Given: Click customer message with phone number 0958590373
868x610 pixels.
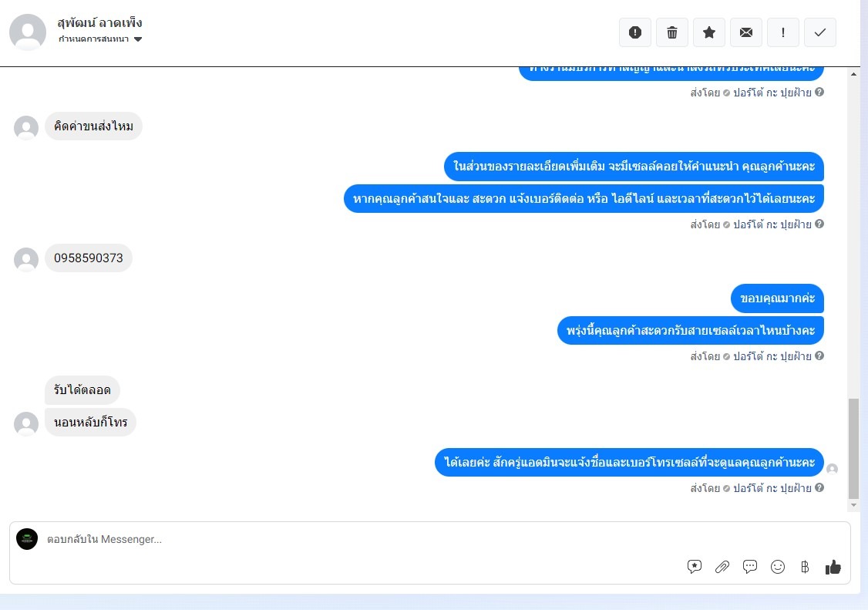Looking at the screenshot, I should 89,258.
